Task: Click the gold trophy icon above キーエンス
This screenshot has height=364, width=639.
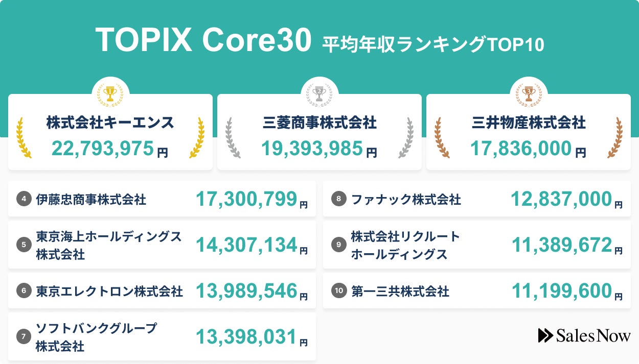Action: click(110, 93)
